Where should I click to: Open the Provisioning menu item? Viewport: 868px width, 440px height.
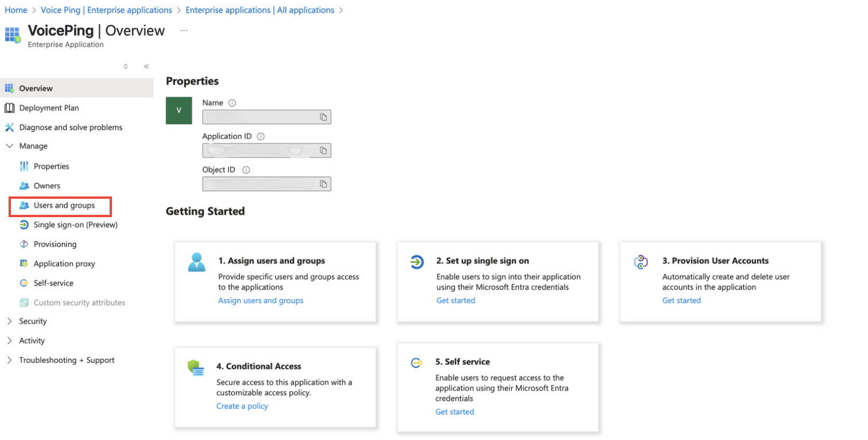(x=55, y=245)
